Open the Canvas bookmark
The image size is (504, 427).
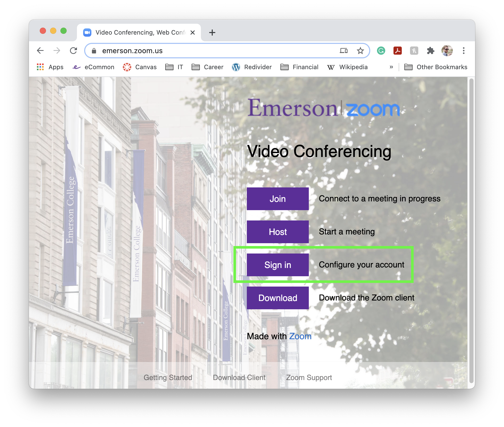(140, 67)
